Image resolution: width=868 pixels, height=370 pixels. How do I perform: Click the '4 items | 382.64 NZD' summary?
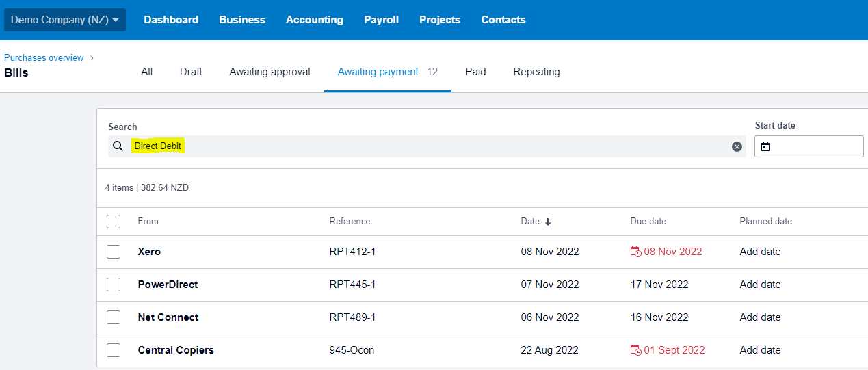[147, 187]
